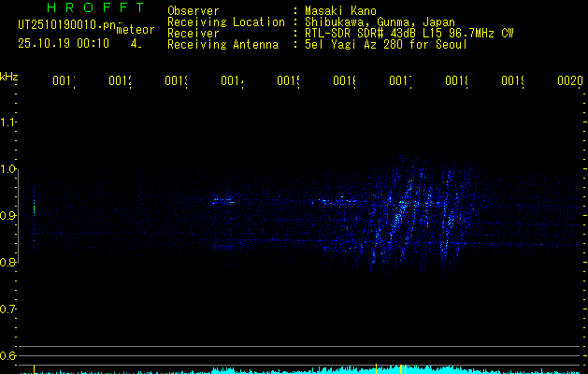Image resolution: width=588 pixels, height=374 pixels.
Task: Select the observer name Masaki Kano
Action: point(340,10)
